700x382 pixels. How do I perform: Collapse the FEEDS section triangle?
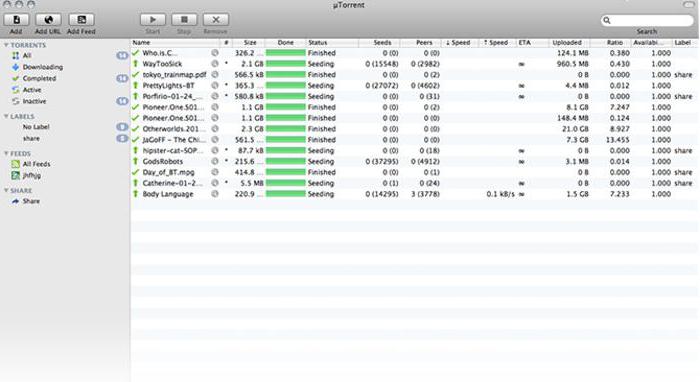tap(6, 154)
